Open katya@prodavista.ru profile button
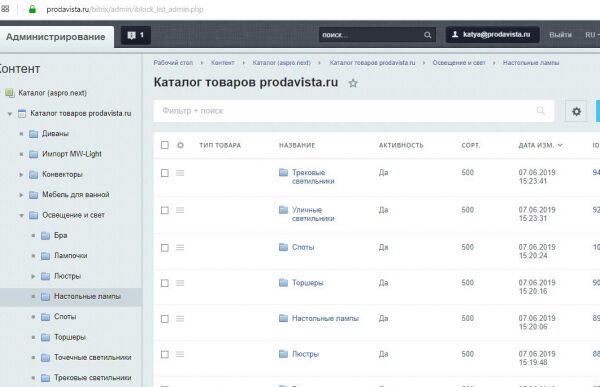This screenshot has width=600, height=387. [x=492, y=35]
